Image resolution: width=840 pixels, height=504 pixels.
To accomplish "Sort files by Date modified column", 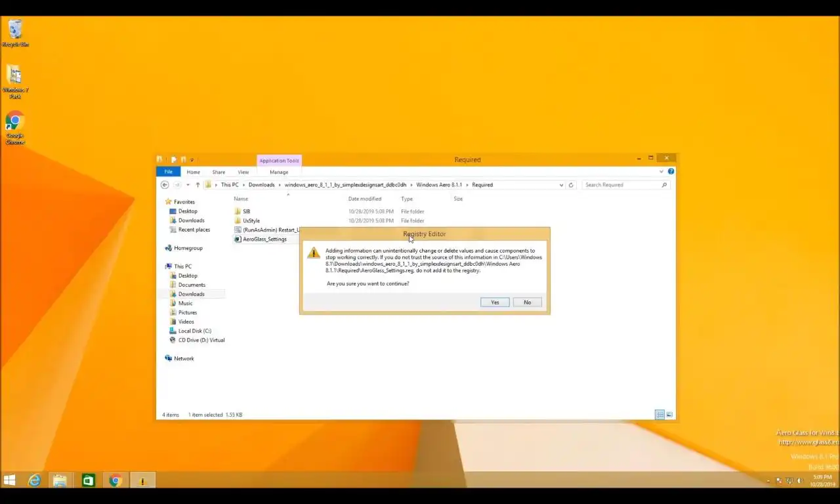I will point(365,199).
